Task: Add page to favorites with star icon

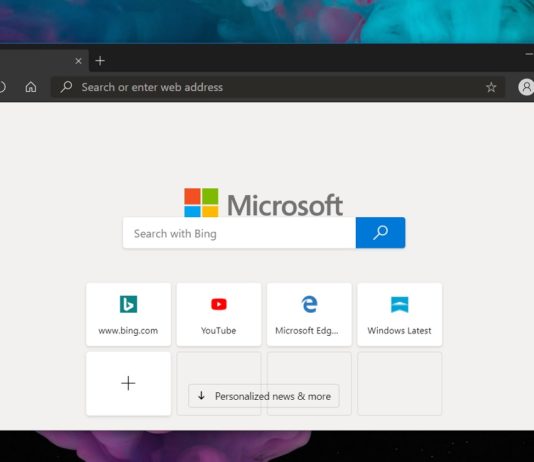Action: (x=491, y=87)
